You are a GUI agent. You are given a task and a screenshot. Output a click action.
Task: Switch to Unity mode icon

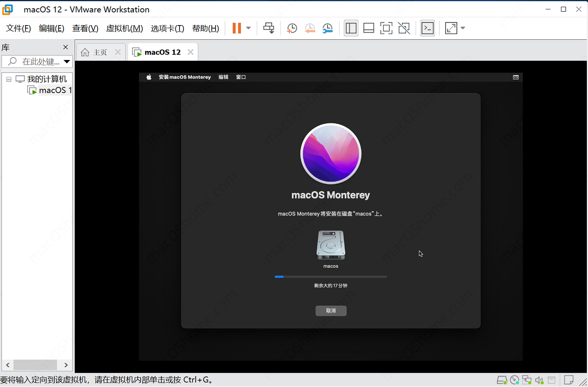click(x=404, y=28)
